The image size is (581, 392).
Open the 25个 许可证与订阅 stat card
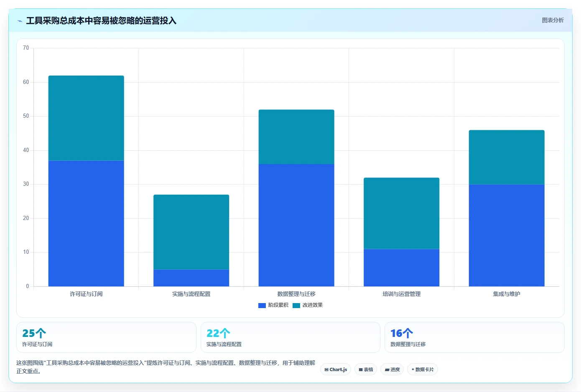pyautogui.click(x=106, y=337)
